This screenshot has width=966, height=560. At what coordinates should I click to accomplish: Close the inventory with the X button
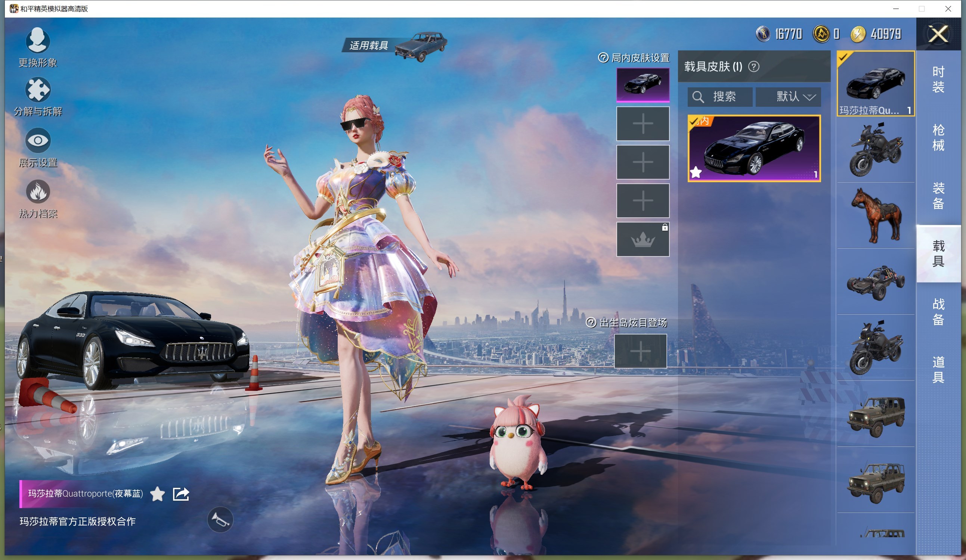(938, 34)
